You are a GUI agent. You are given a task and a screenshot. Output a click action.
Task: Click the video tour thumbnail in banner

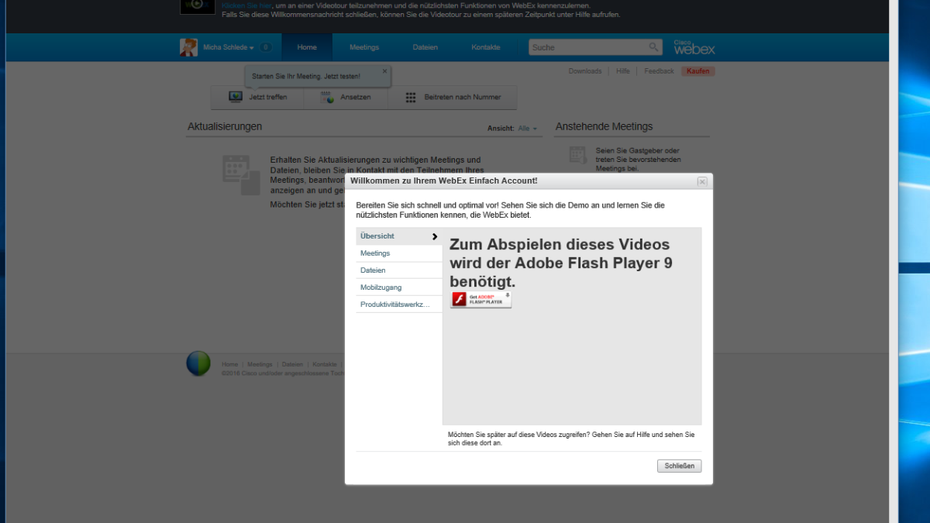[x=198, y=7]
